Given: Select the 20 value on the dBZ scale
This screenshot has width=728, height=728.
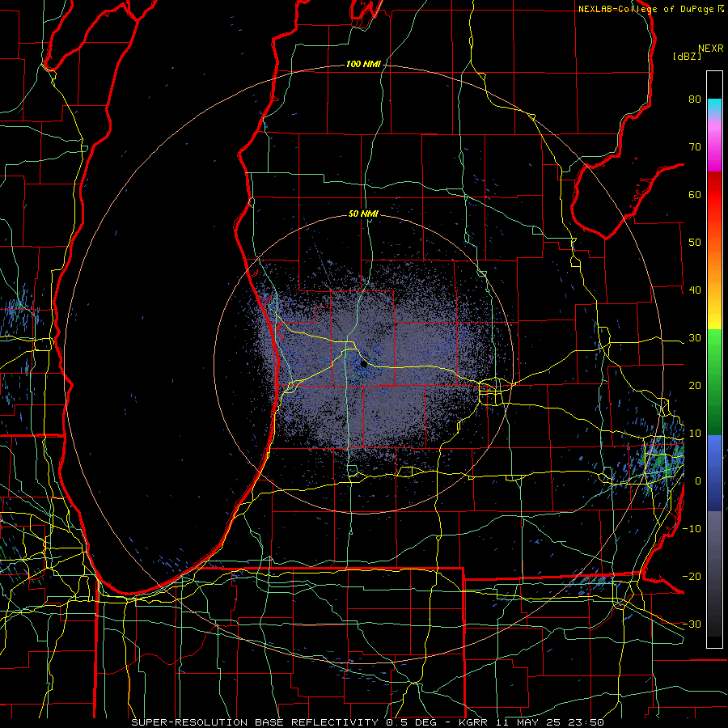Looking at the screenshot, I should 695,385.
